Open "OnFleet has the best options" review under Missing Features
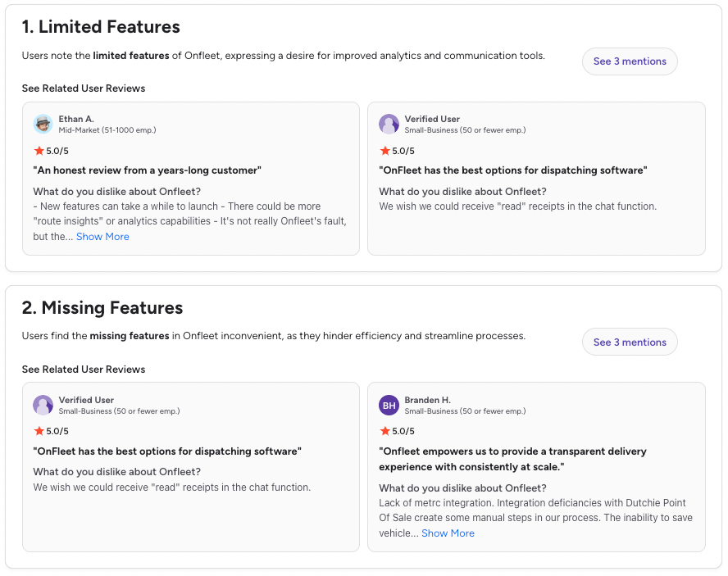Screen dimensions: 728x576 (167, 451)
